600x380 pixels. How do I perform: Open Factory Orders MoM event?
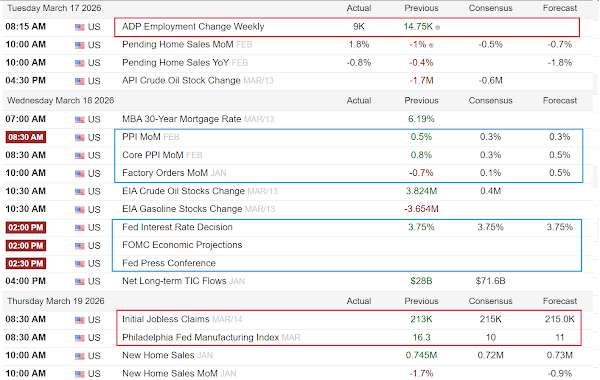165,173
